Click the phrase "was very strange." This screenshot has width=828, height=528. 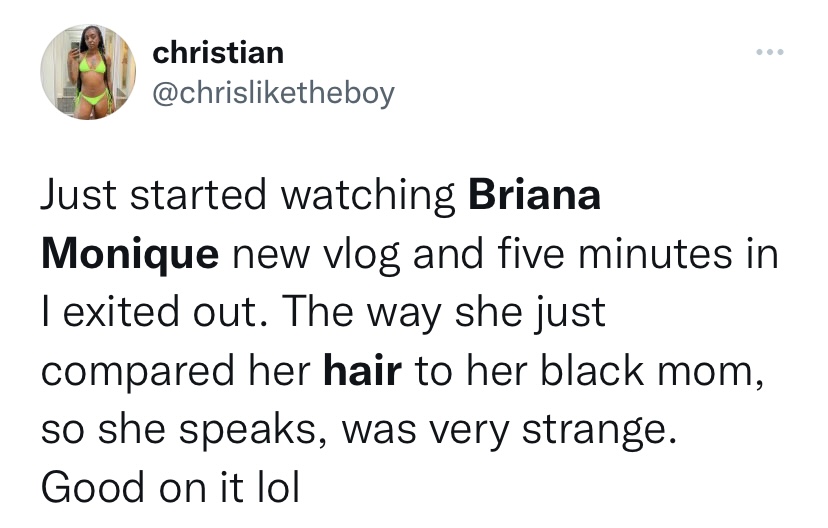tap(502, 431)
